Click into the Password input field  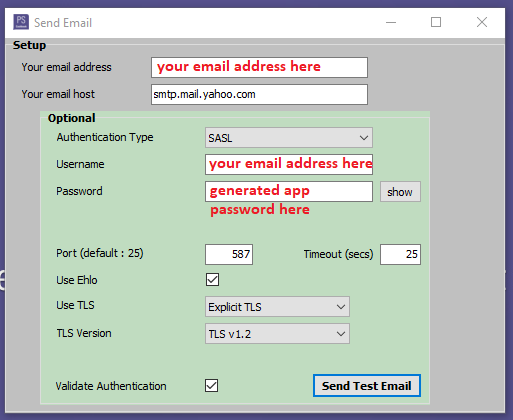(x=289, y=191)
